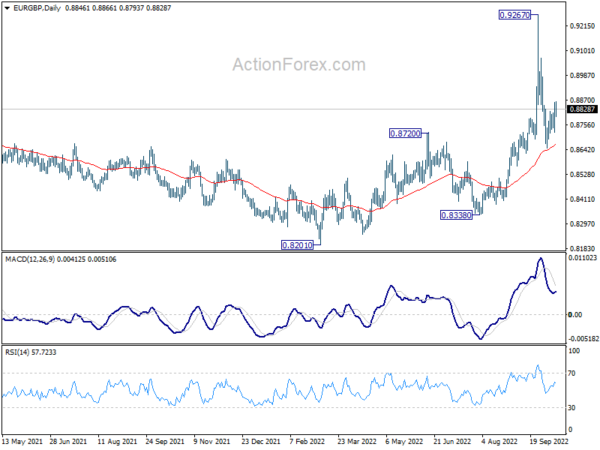Click the 0.84110 value on price axis
Image resolution: width=600 pixels, height=450 pixels.
(578, 199)
